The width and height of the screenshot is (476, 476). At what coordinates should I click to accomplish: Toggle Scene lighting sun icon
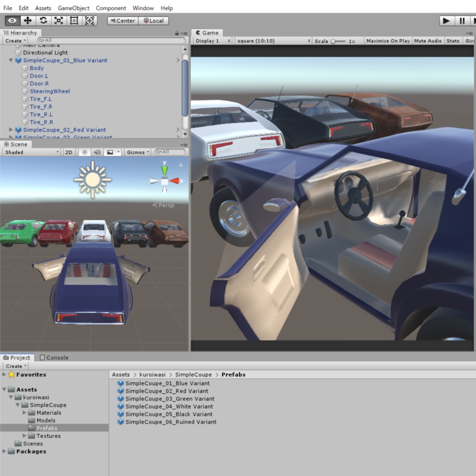(x=85, y=152)
